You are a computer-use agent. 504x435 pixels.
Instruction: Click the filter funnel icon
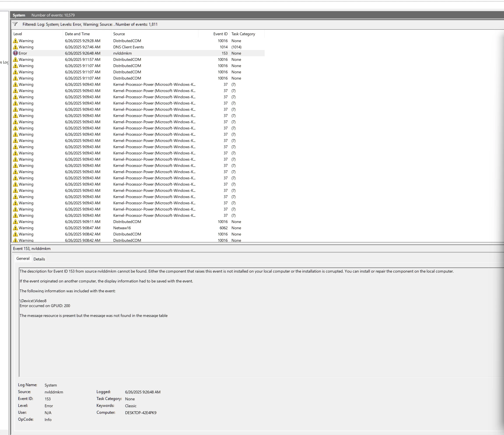coord(15,24)
